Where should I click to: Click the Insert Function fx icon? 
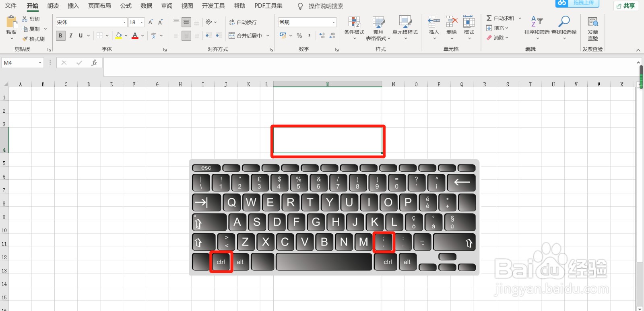pyautogui.click(x=94, y=63)
